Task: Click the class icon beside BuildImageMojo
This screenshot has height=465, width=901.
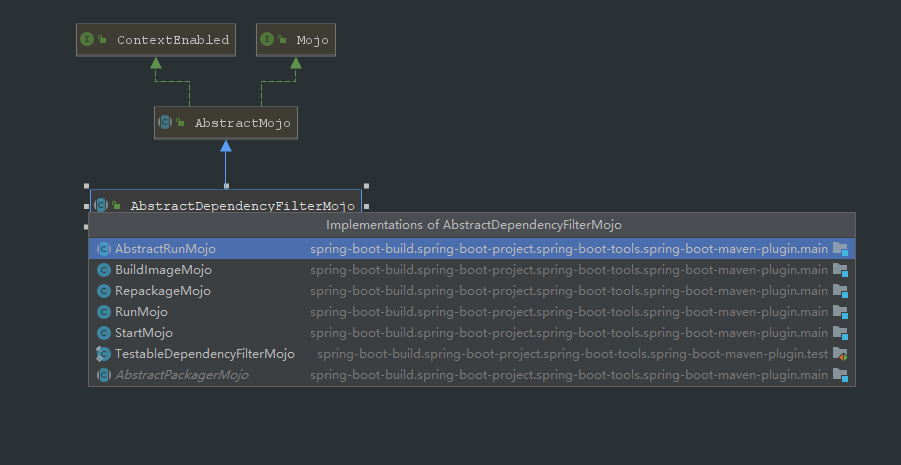Action: click(x=103, y=270)
